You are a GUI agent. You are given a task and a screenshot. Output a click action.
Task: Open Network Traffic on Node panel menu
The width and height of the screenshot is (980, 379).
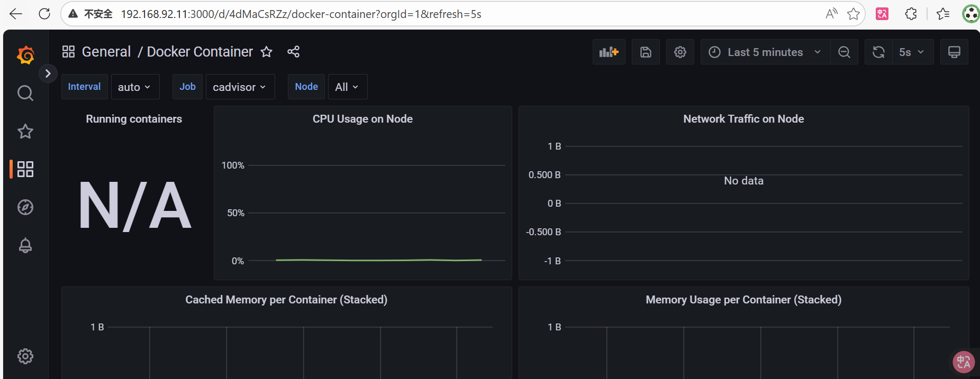[x=743, y=119]
